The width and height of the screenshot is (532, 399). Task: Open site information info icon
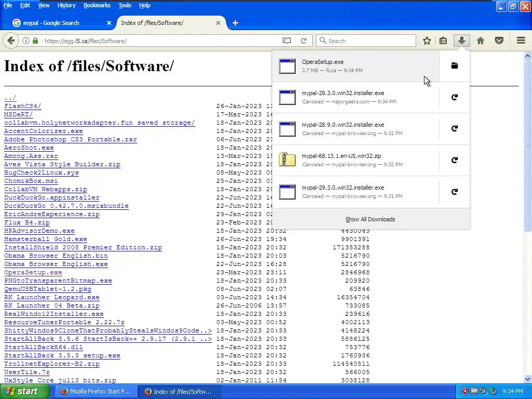[x=26, y=41]
